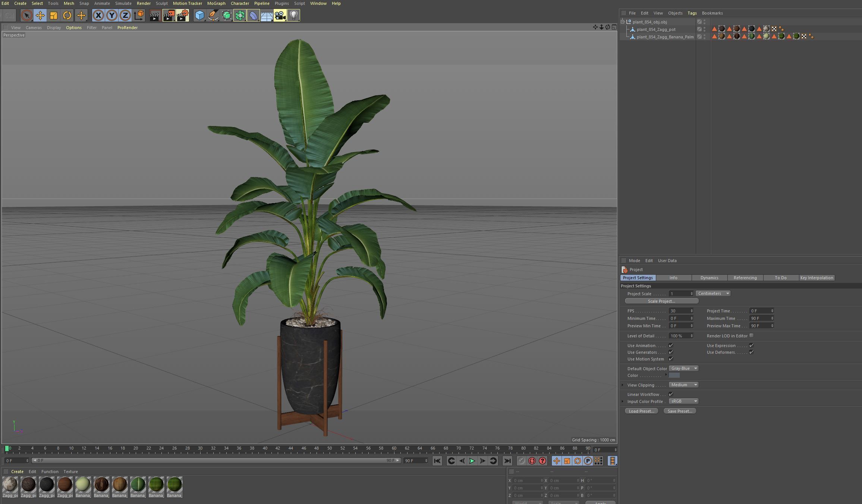Select plant_854_Zagg_Banana_Palm object
Viewport: 862px width, 504px height.
665,37
